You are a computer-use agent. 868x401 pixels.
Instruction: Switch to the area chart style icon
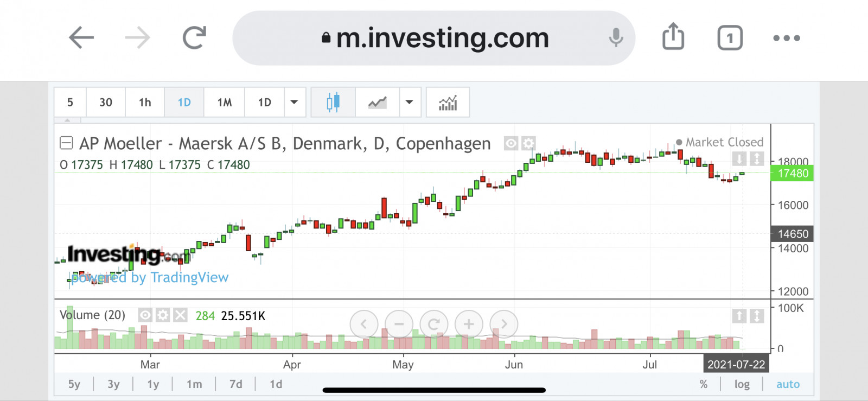click(377, 102)
